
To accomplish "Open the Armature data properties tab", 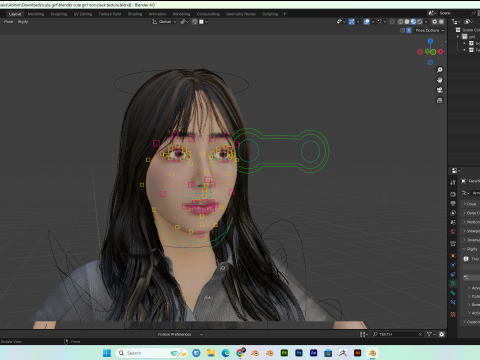I will click(x=453, y=284).
